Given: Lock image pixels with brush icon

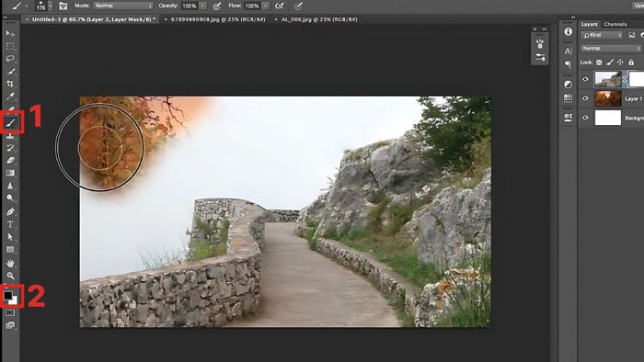Looking at the screenshot, I should pyautogui.click(x=610, y=62).
